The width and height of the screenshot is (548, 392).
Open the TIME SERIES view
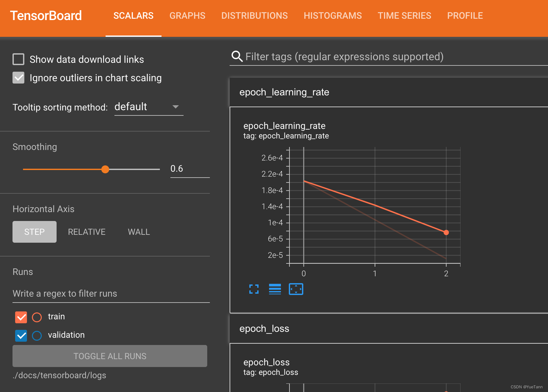(404, 15)
